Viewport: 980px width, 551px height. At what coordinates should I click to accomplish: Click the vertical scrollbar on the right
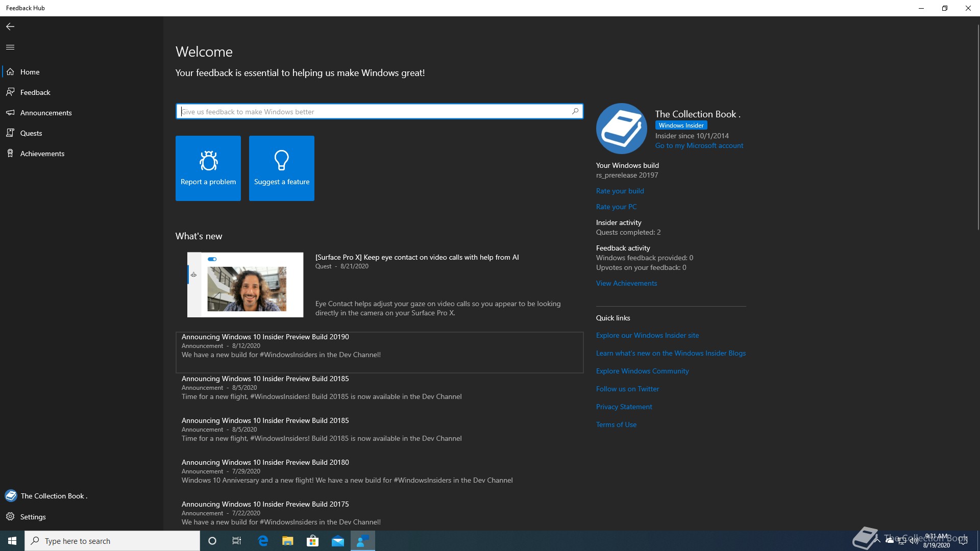tap(977, 128)
